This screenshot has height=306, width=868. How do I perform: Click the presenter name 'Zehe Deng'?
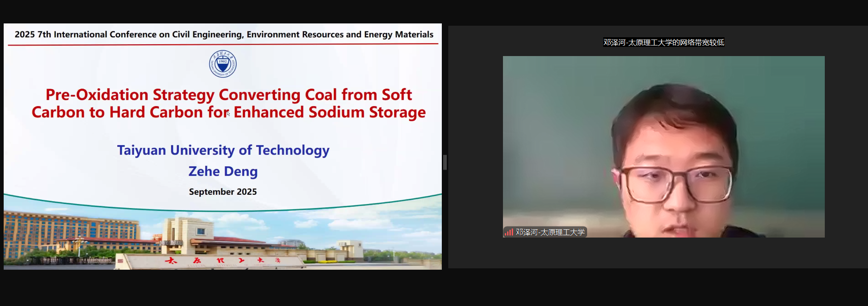(223, 171)
